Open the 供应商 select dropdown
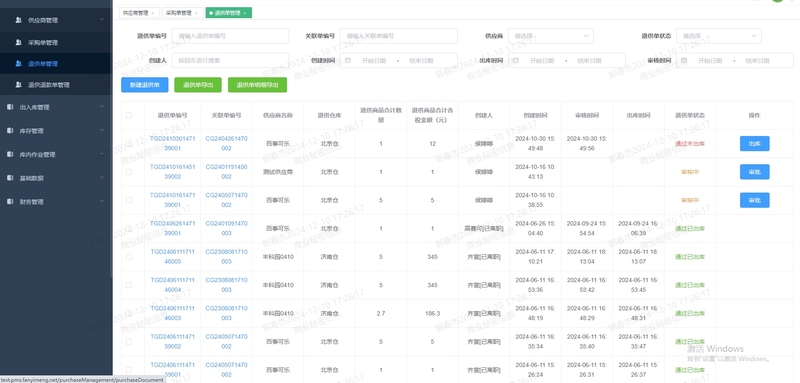This screenshot has width=800, height=383. click(x=551, y=36)
